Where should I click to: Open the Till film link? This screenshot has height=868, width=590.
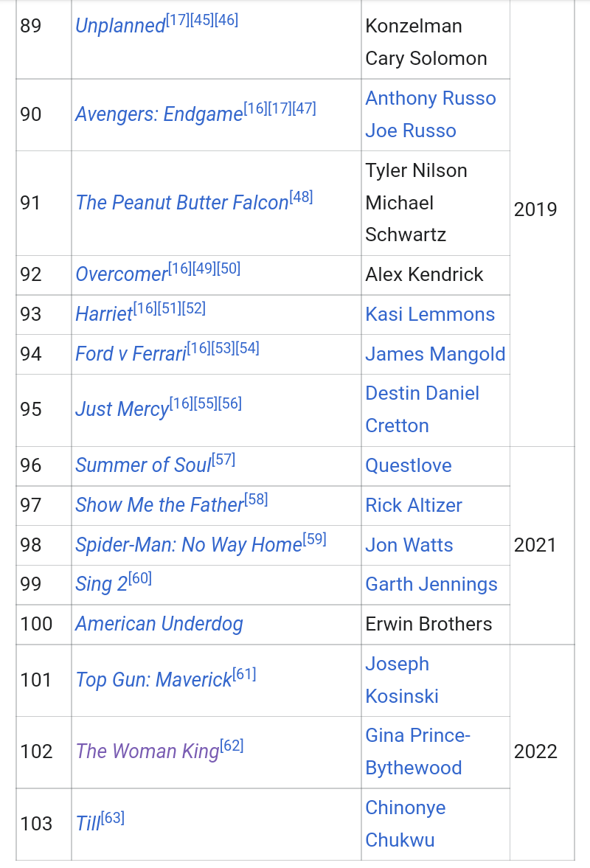[87, 824]
